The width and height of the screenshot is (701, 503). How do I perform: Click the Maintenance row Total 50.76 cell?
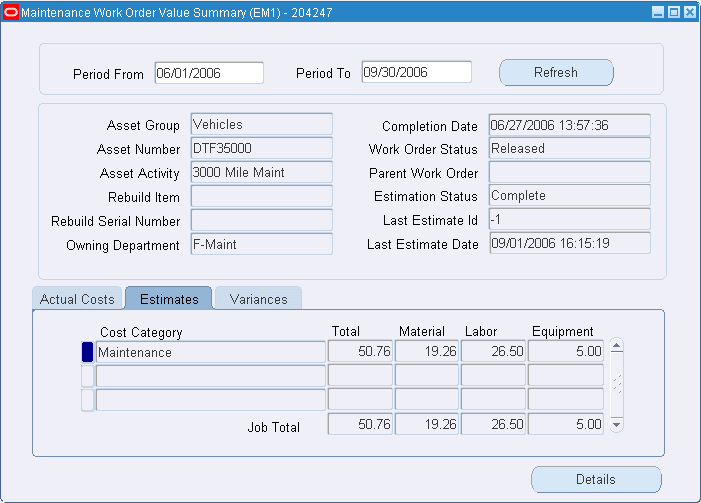360,351
